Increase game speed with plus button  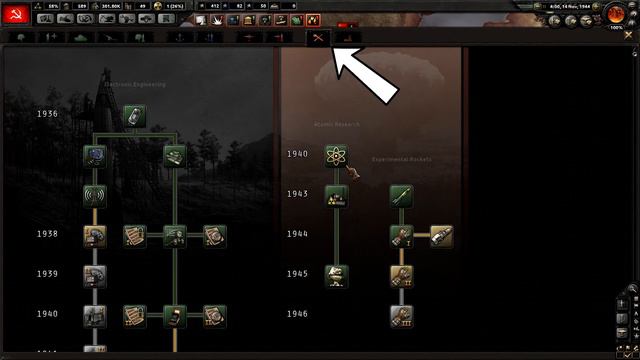click(x=596, y=7)
